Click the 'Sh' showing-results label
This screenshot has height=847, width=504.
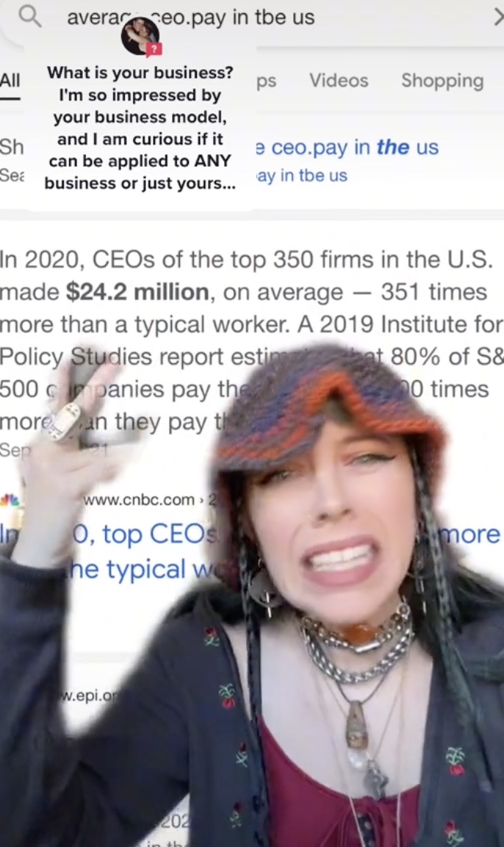pyautogui.click(x=12, y=146)
